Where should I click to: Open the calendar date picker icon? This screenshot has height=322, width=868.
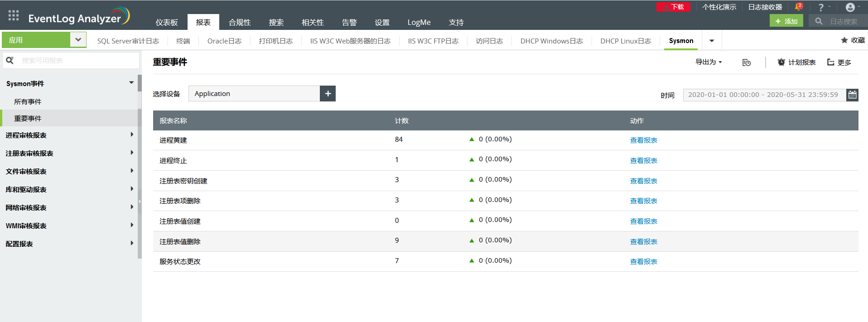(853, 95)
